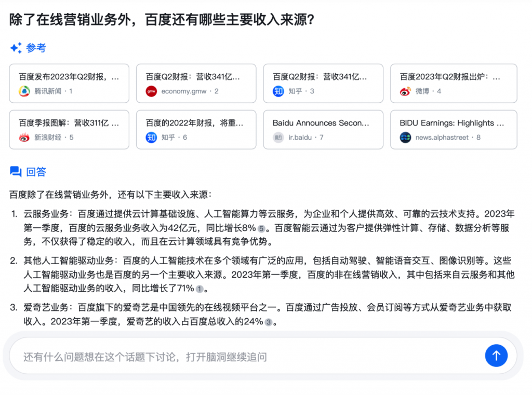Click the news.alphastreet source icon
This screenshot has height=395, width=532.
pos(405,138)
